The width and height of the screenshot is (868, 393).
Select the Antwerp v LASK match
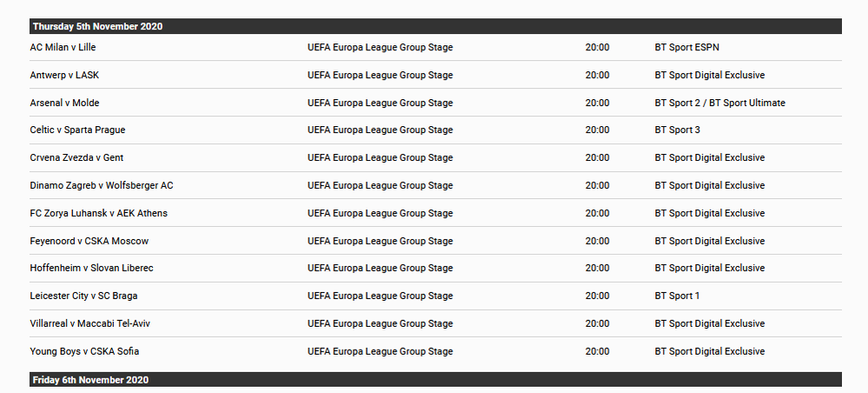(x=64, y=75)
